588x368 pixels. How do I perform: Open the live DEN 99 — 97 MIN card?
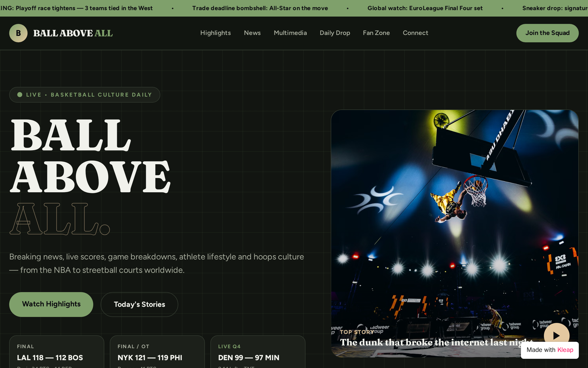[x=258, y=352]
